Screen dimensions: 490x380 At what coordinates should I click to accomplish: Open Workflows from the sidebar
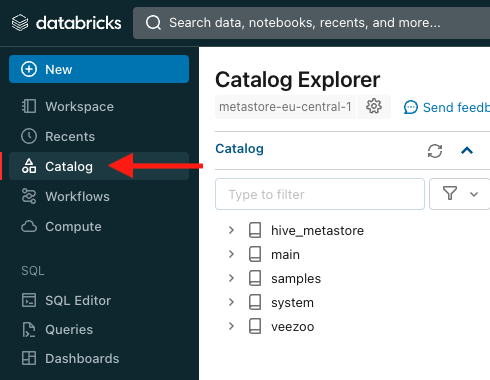point(99,196)
